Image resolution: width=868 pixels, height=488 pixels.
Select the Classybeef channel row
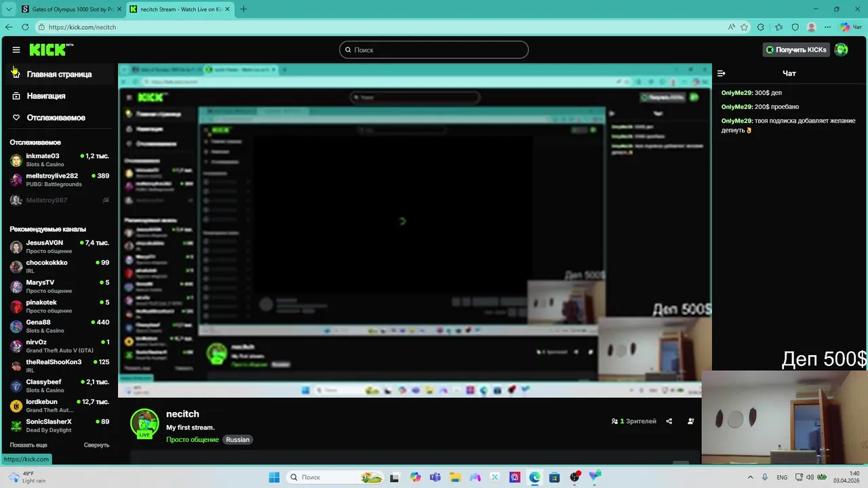click(x=59, y=386)
